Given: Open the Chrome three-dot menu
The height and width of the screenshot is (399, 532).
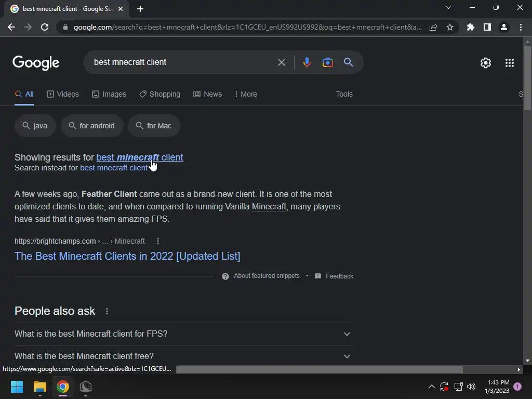Looking at the screenshot, I should click(x=521, y=27).
